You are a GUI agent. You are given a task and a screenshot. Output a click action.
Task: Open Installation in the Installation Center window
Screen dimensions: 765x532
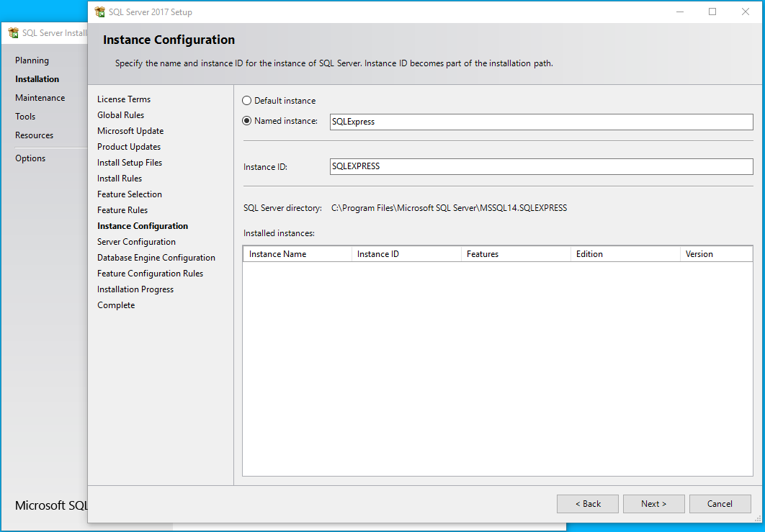[x=37, y=79]
